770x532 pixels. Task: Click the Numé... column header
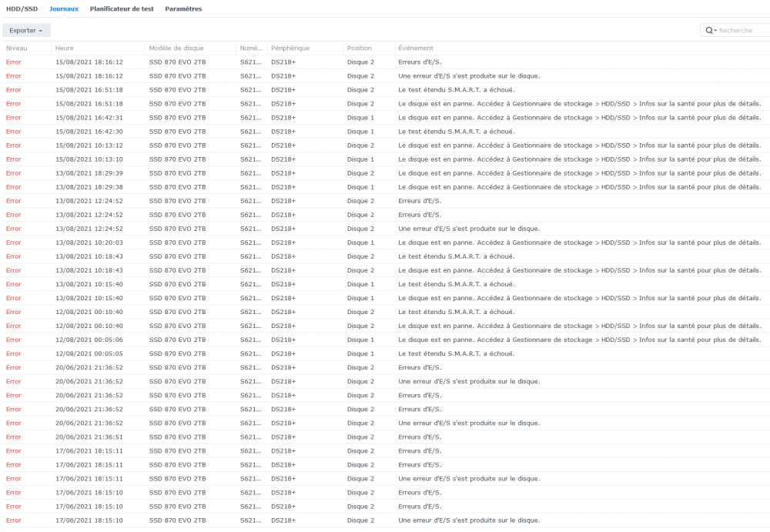click(x=251, y=49)
